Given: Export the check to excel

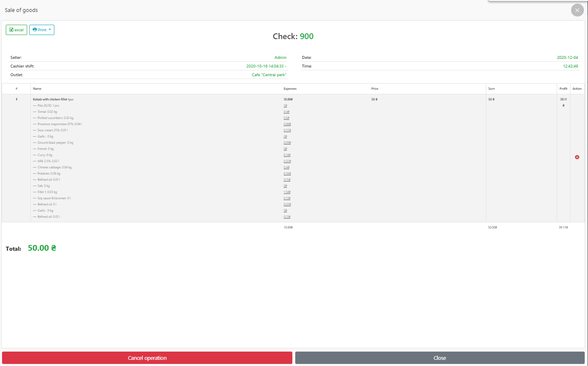Looking at the screenshot, I should click(x=16, y=30).
